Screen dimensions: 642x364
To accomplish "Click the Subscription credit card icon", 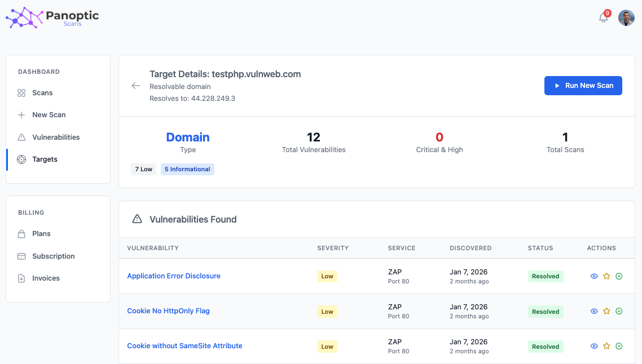I will (x=21, y=256).
